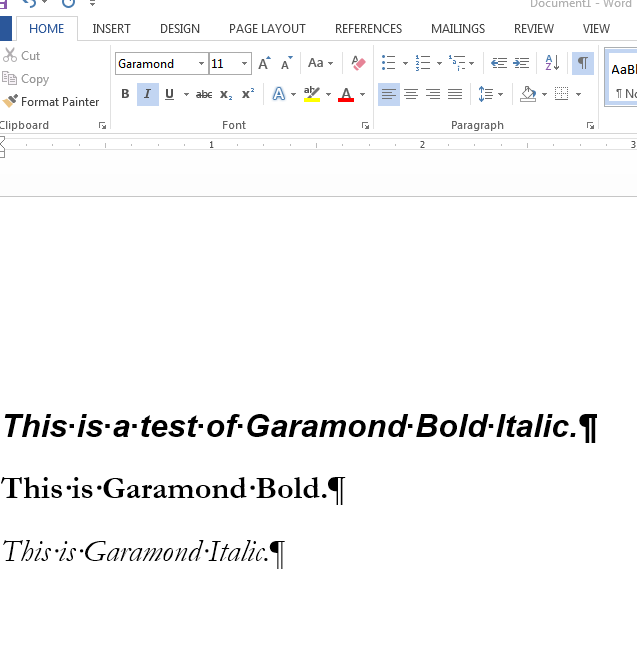Open the Clipboard dialog launcher
This screenshot has width=637, height=663.
point(102,125)
